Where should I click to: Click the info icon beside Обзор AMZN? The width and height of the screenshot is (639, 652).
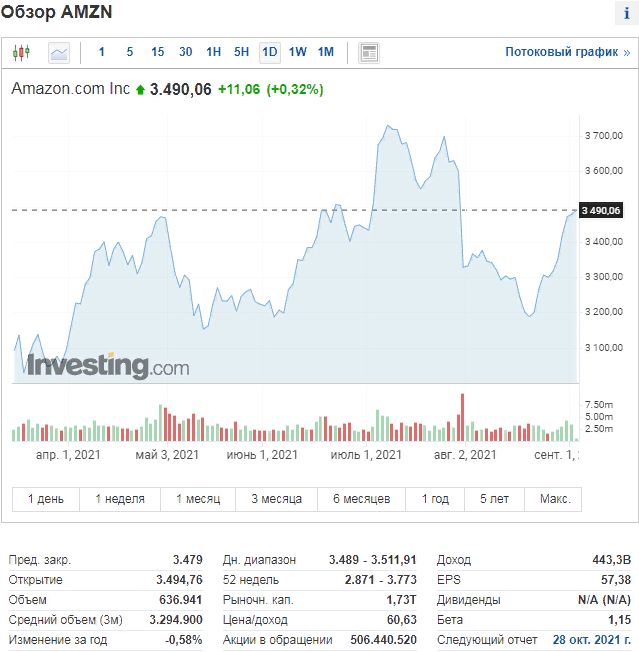pyautogui.click(x=627, y=13)
